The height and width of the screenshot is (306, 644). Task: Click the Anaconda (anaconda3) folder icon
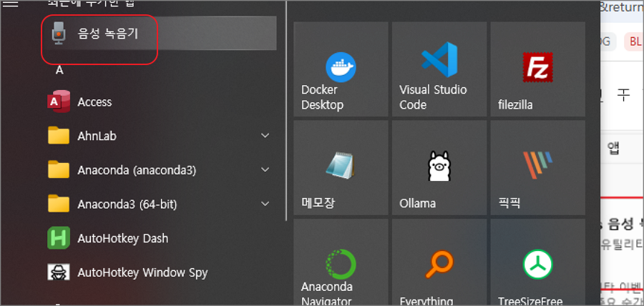(x=59, y=169)
